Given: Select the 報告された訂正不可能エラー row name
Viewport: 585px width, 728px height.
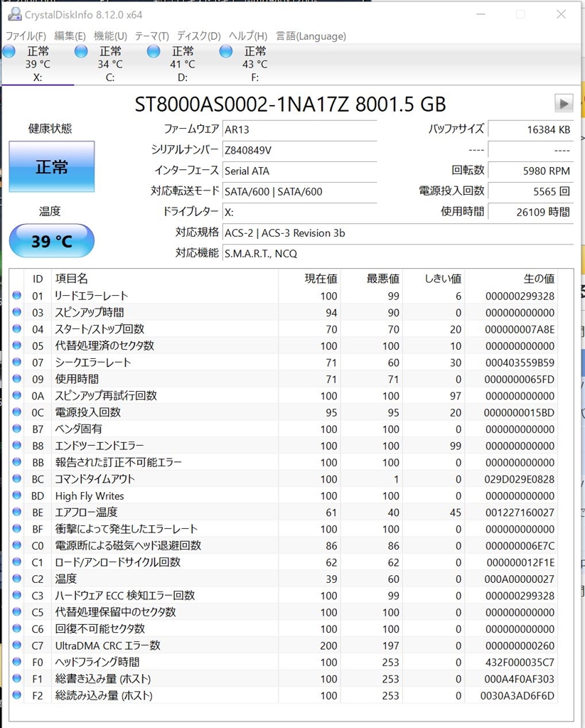Looking at the screenshot, I should click(x=119, y=462).
